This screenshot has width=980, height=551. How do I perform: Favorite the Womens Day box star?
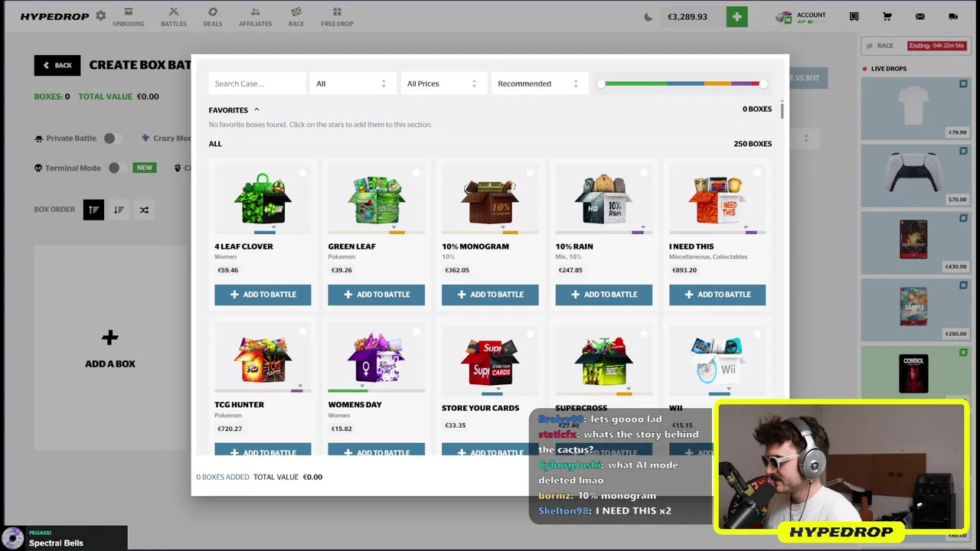416,331
